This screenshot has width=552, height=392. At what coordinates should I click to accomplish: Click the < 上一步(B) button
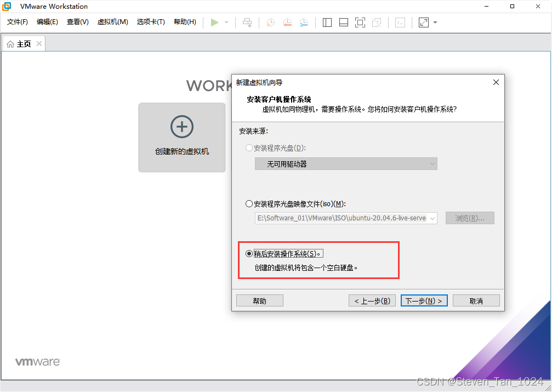point(372,300)
